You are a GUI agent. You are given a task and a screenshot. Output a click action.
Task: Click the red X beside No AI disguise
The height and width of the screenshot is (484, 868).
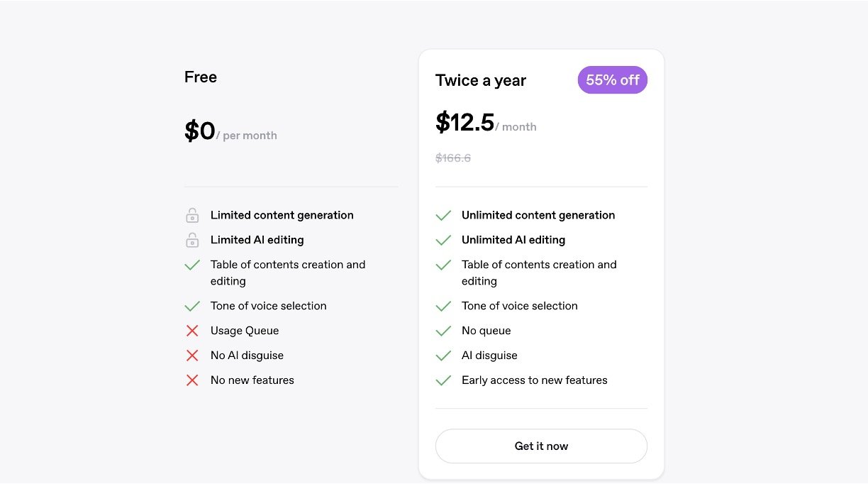(x=192, y=356)
